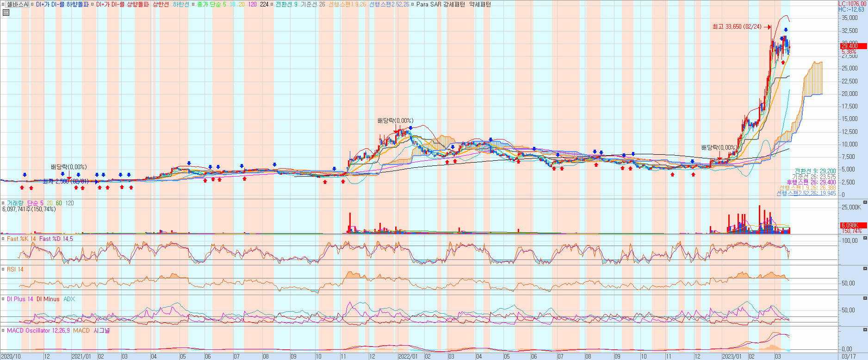Click the marker square before Fast %K 14

3,239
